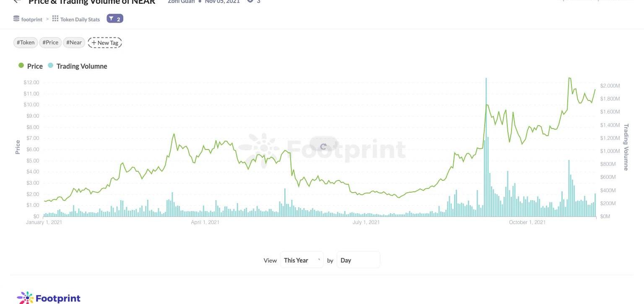Open the filter badge showing 2
This screenshot has width=644, height=304.
(x=115, y=19)
